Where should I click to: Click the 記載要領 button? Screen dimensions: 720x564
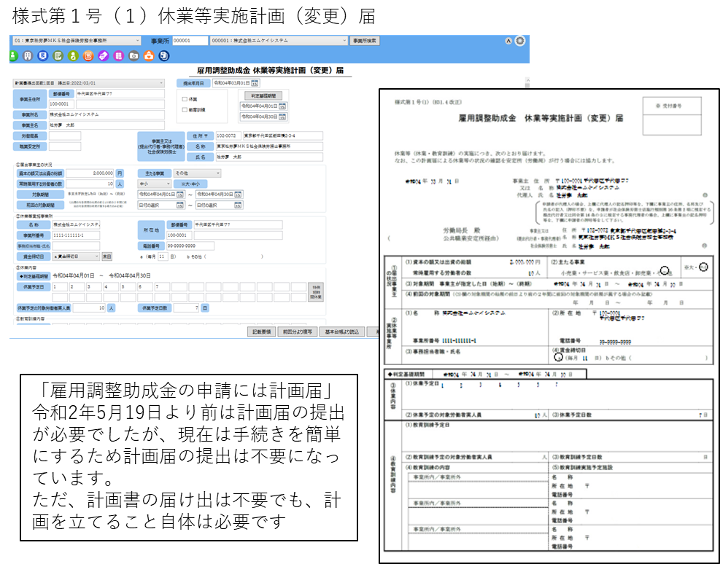[261, 332]
